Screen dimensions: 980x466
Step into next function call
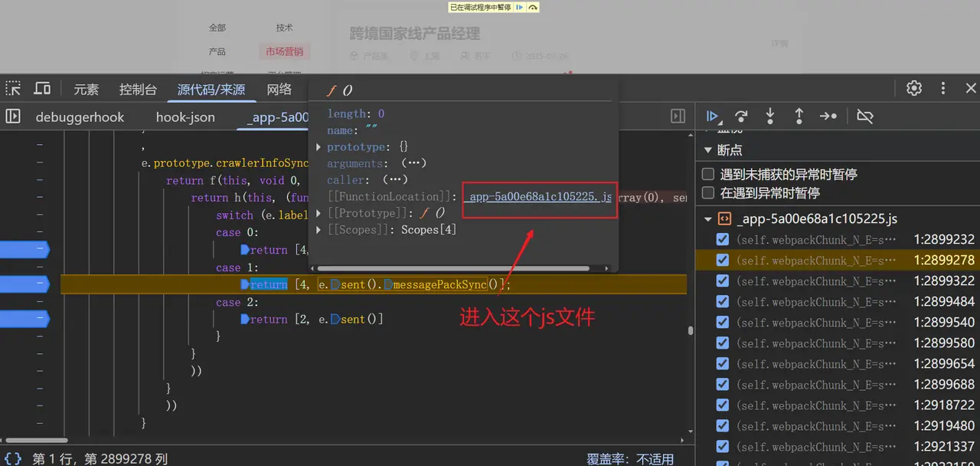[770, 116]
